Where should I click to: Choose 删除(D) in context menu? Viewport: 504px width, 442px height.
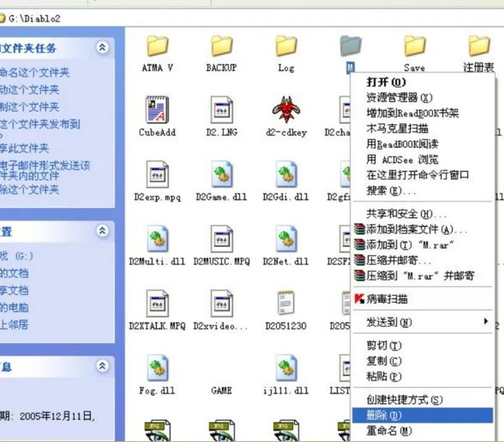(x=422, y=415)
